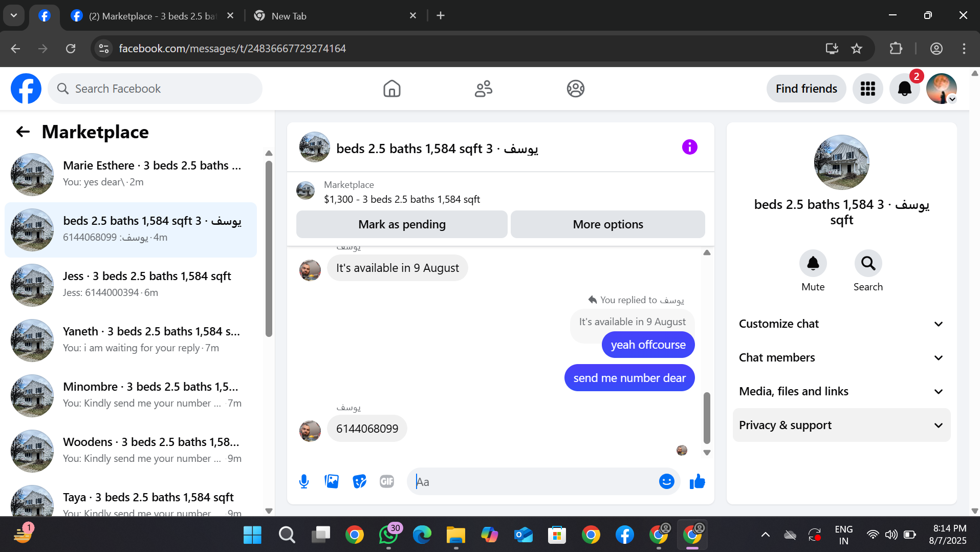Click the browser address bar URL
Image resolution: width=980 pixels, height=552 pixels.
(232, 49)
